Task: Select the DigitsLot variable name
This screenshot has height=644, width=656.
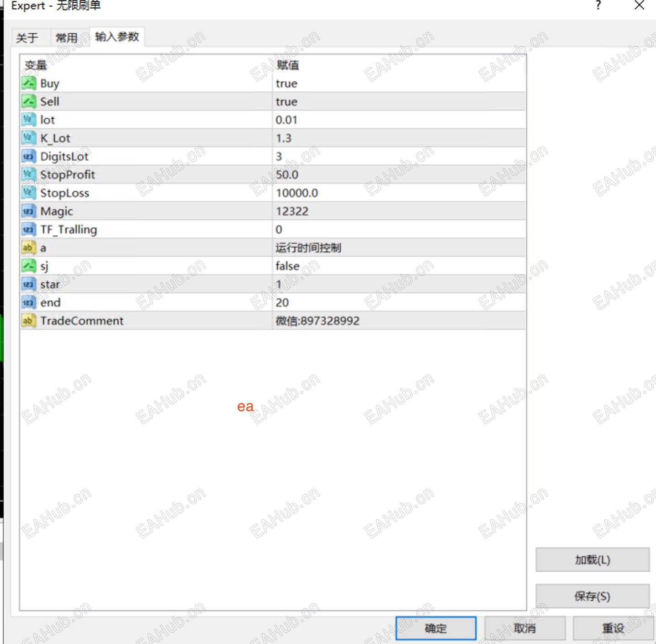Action: 64,157
